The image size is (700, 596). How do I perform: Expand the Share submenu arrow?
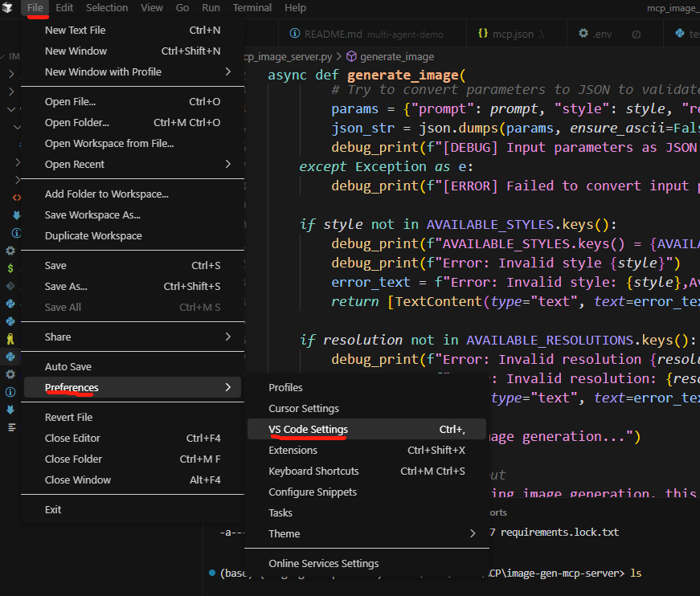click(228, 337)
